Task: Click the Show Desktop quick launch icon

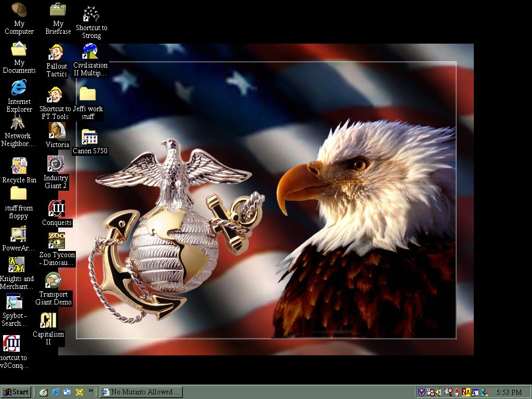Action: click(x=43, y=392)
